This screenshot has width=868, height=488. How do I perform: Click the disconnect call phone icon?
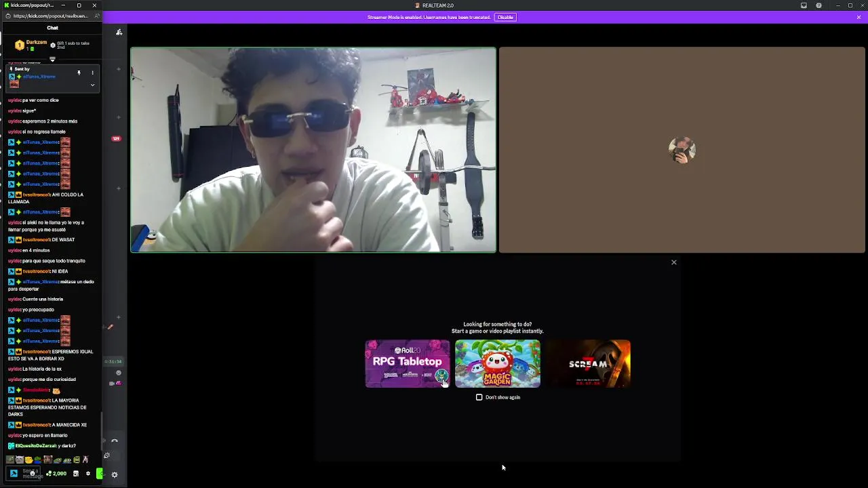[115, 441]
